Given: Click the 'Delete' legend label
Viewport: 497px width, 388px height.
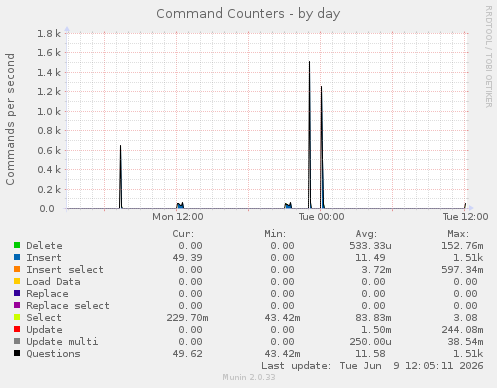Looking at the screenshot, I should tap(44, 246).
